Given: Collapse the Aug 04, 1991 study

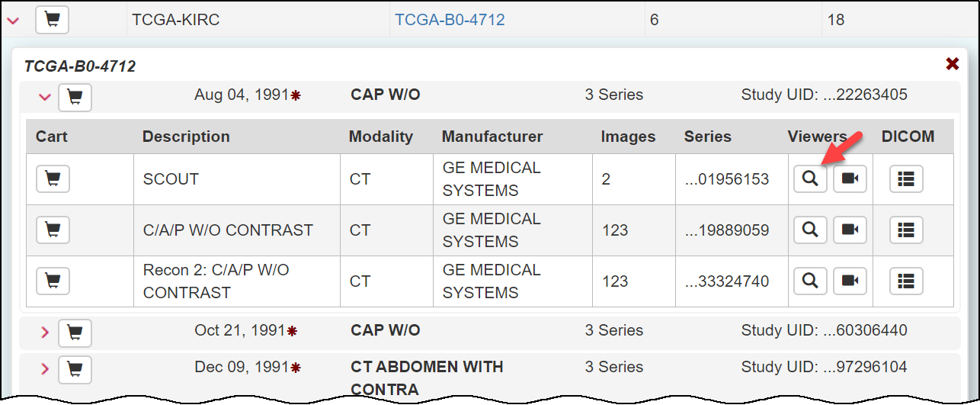Looking at the screenshot, I should tap(44, 97).
